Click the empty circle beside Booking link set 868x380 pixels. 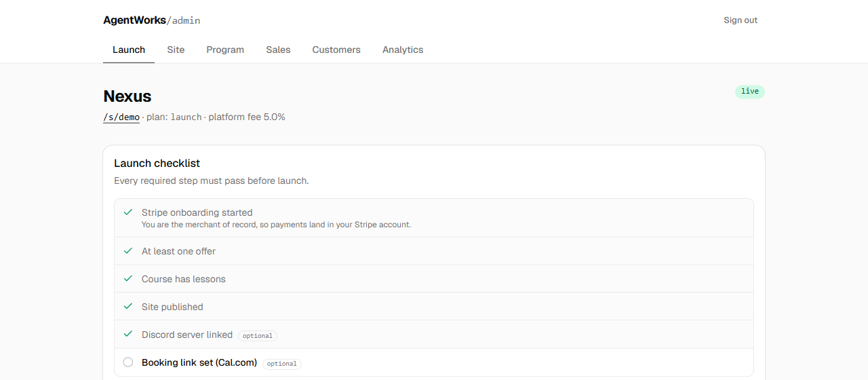pos(127,362)
